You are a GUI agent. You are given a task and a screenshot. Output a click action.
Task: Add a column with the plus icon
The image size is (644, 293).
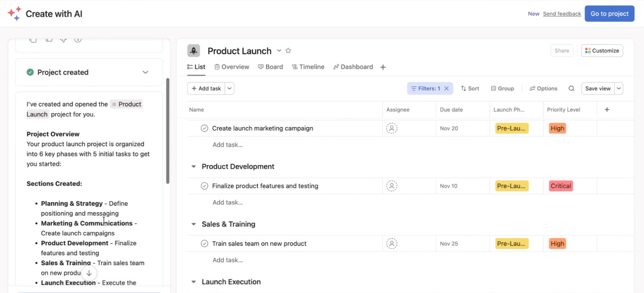607,110
